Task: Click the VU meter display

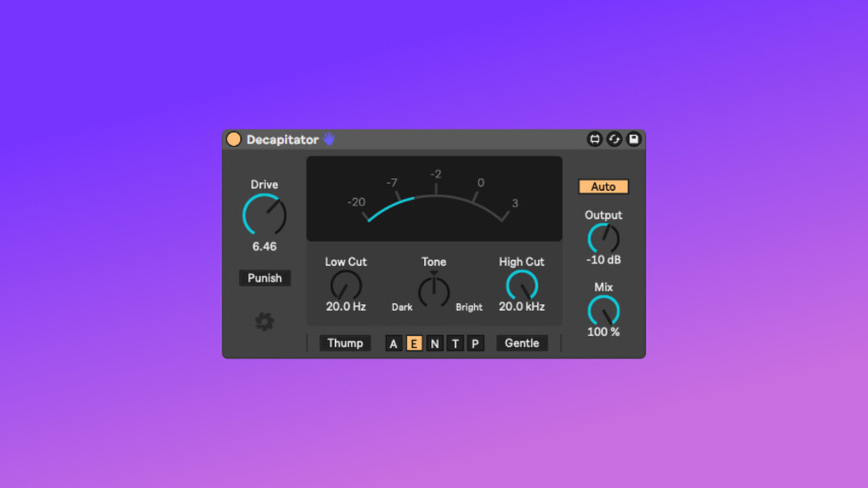Action: click(x=434, y=199)
